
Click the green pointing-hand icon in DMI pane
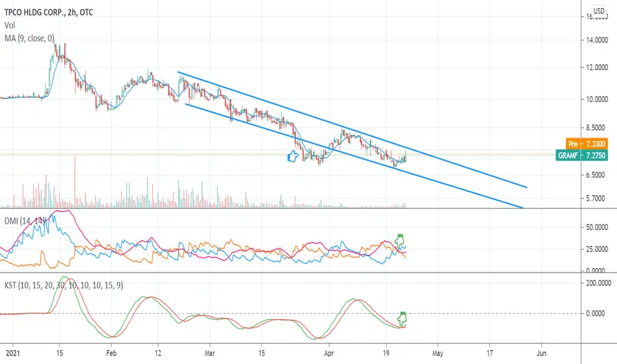click(400, 241)
